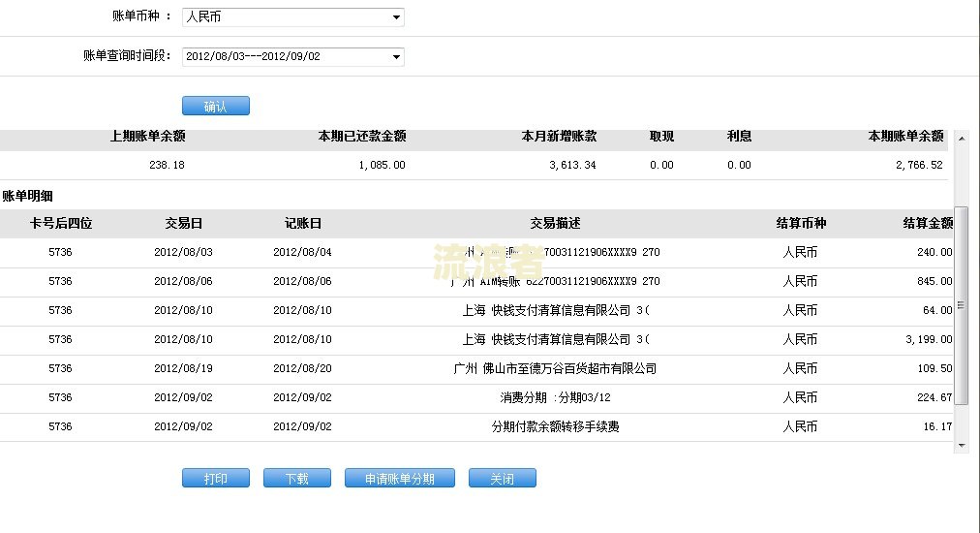Click the 2,766.52 current balance value
This screenshot has height=533, width=980.
tap(919, 165)
